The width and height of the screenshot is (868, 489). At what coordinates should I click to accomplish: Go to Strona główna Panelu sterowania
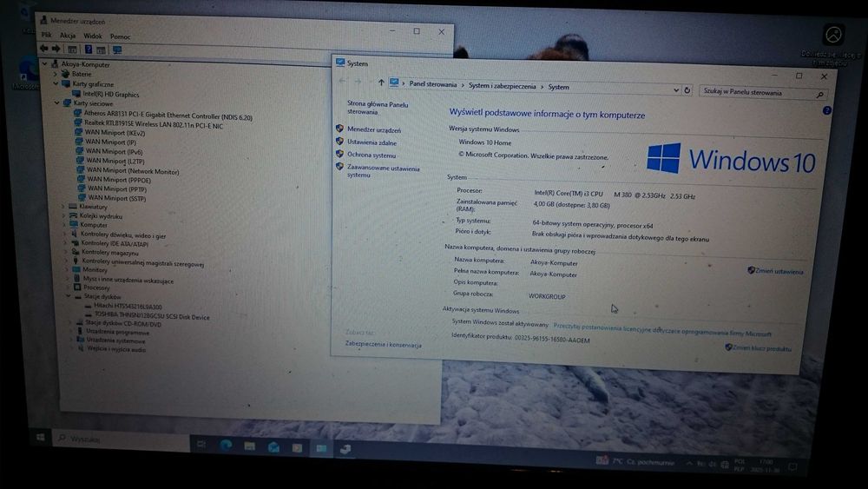click(x=378, y=108)
